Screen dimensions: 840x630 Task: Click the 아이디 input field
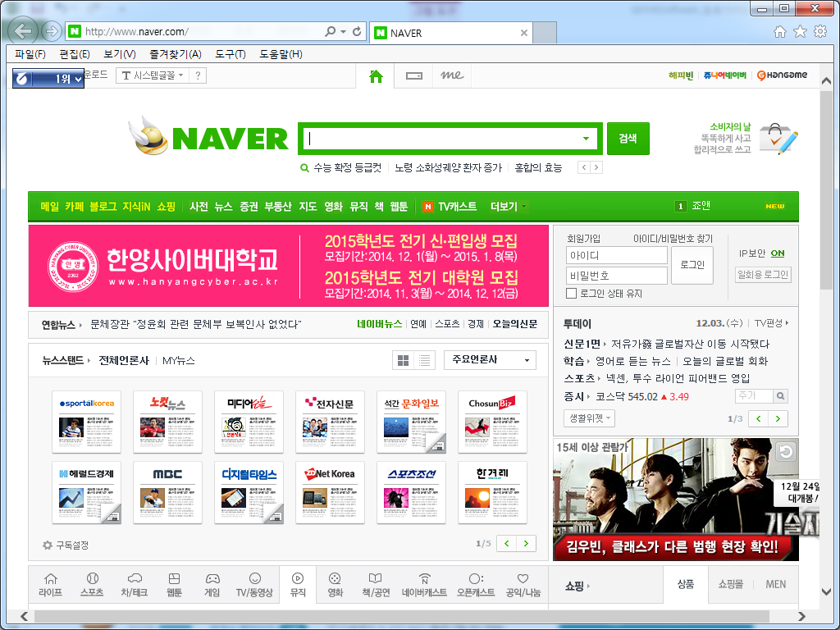617,256
